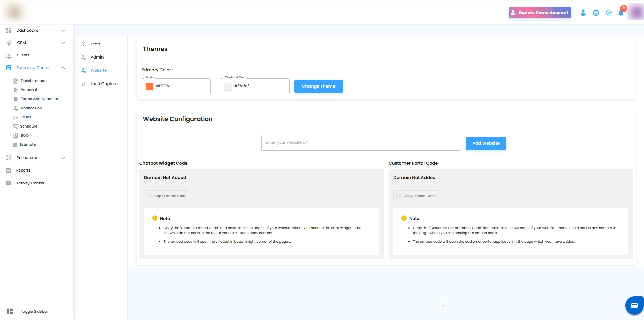Go to Notification templates
The height and width of the screenshot is (320, 644).
point(31,108)
